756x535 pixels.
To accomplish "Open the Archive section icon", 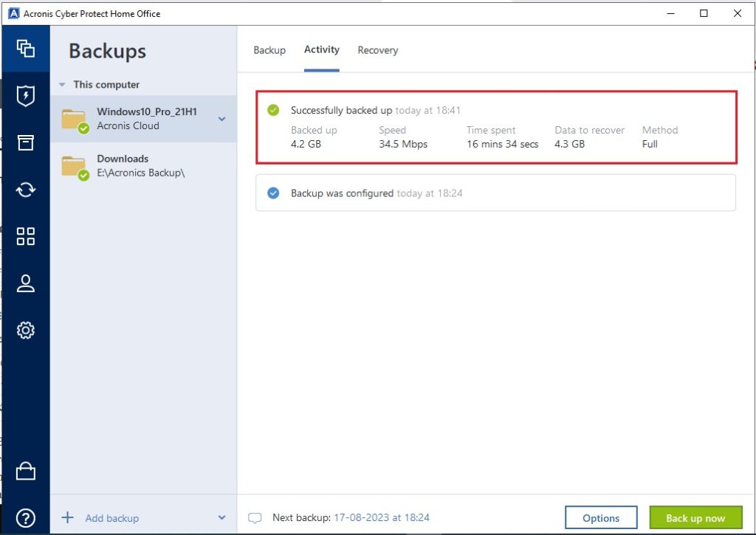I will point(26,142).
